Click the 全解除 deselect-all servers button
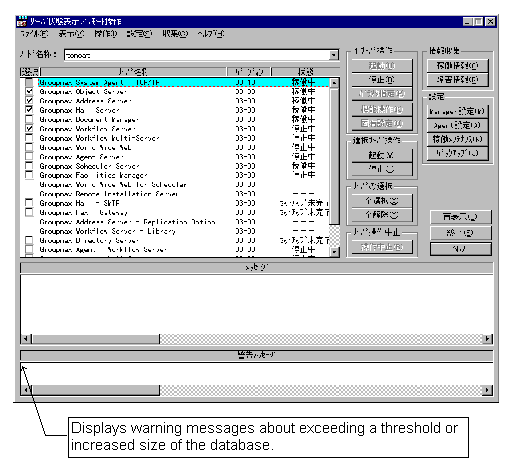Image resolution: width=508 pixels, height=465 pixels. pos(382,215)
